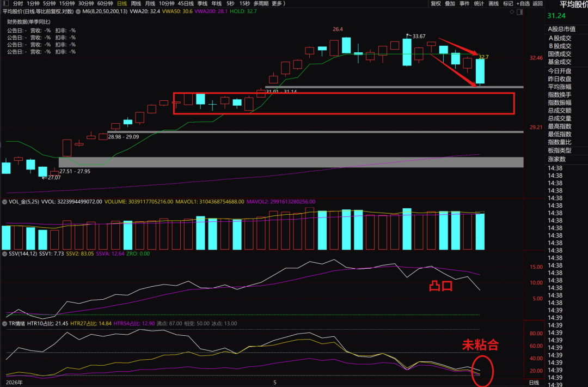The width and height of the screenshot is (588, 387).
Task: Select the highlighted 日线 period tab
Action: coord(122,3)
